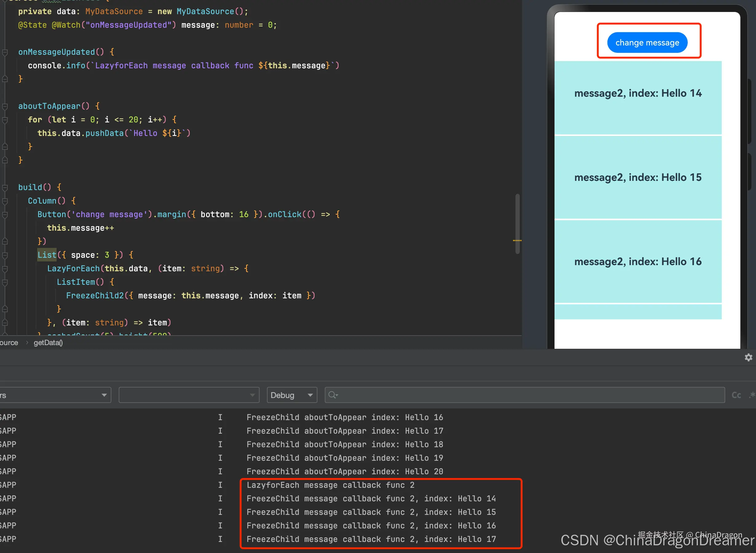Viewport: 756px width, 553px height.
Task: Toggle the Cc match case option
Action: (x=736, y=395)
